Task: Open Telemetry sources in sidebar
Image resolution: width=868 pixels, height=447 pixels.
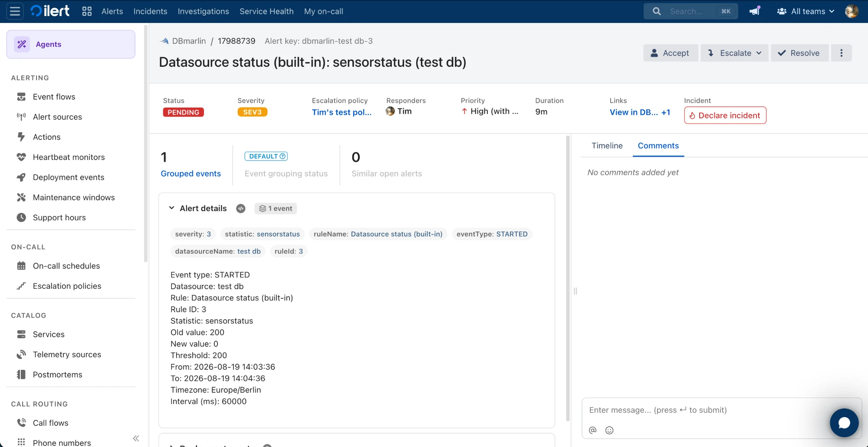Action: click(x=67, y=355)
